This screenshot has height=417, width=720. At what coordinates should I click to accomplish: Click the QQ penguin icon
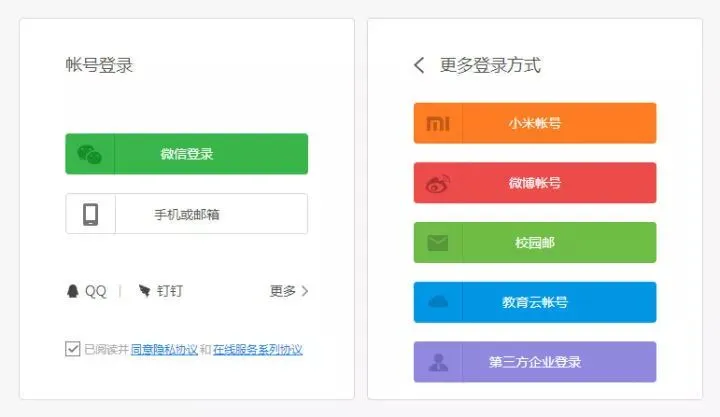coord(73,291)
